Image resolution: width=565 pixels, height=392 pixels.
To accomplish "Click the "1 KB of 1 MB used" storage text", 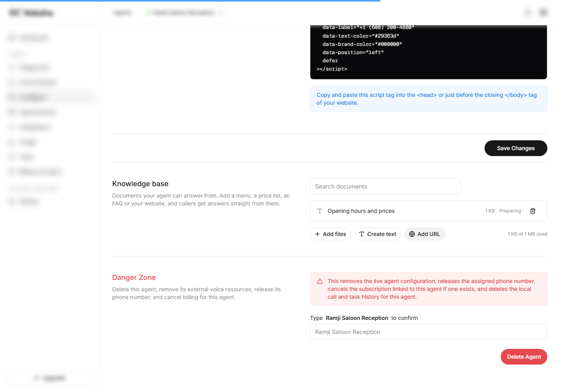I will click(527, 234).
